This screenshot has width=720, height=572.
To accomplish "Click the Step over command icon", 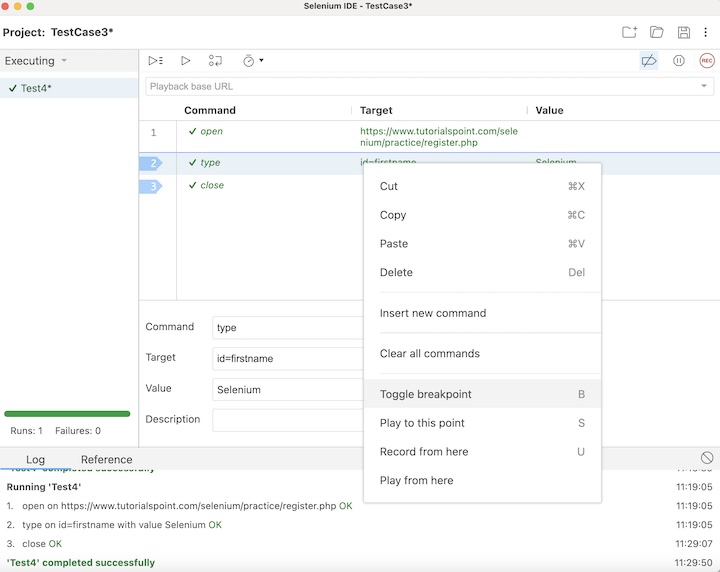I will 216,61.
